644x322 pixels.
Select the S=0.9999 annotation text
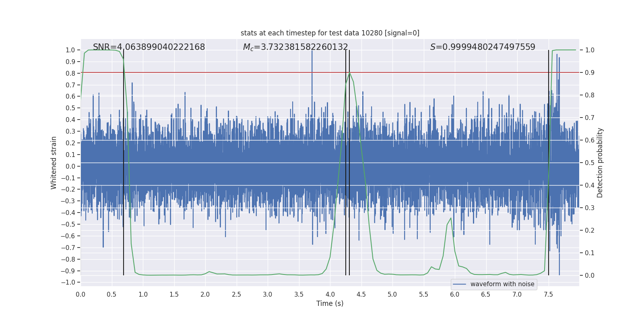[483, 47]
